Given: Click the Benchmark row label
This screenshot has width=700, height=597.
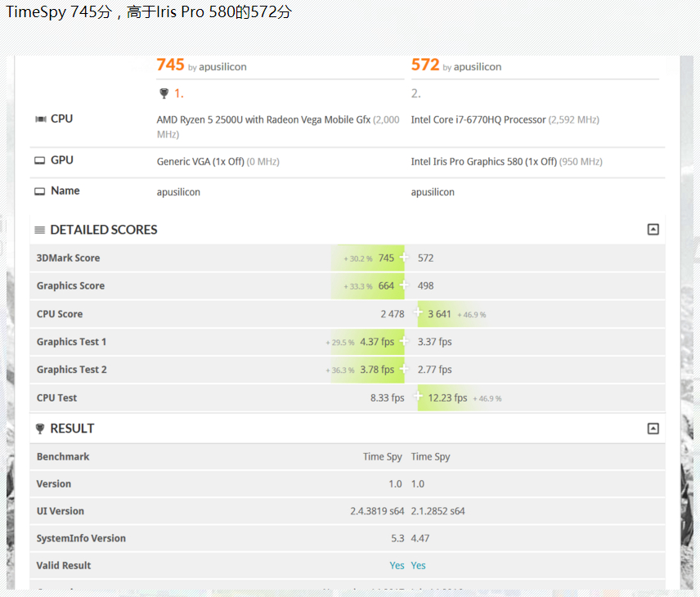Looking at the screenshot, I should click(63, 457).
